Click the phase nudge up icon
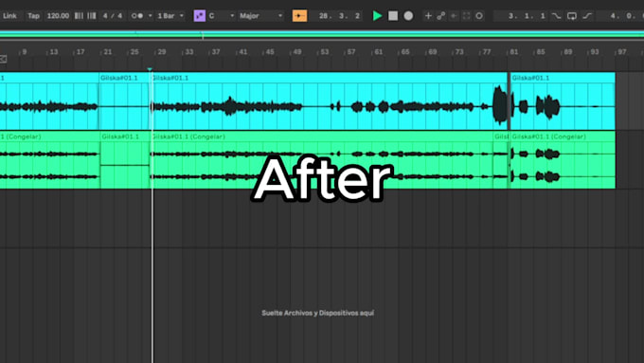This screenshot has width=644, height=363. [92, 16]
